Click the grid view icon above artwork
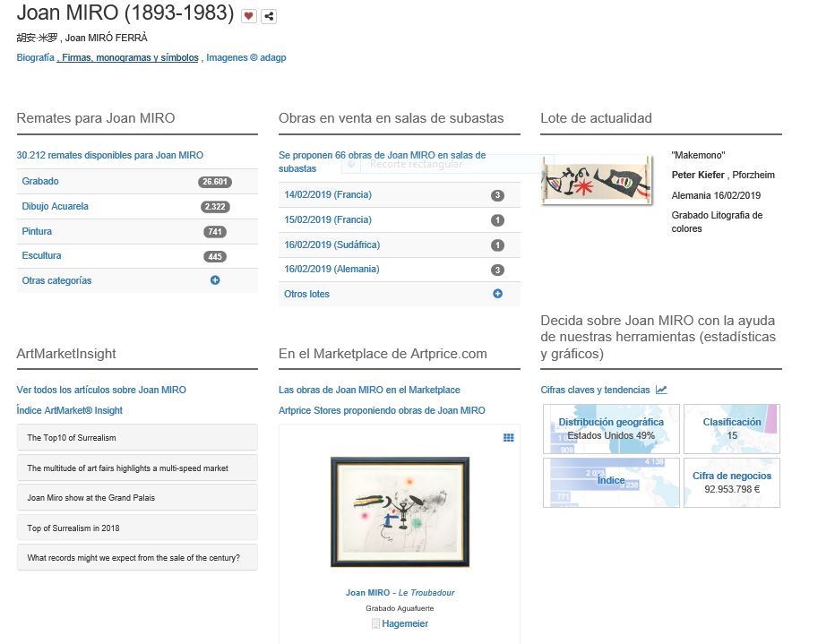835x644 pixels. (508, 438)
